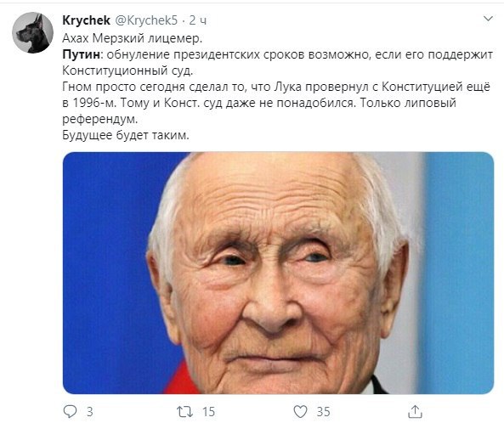Open the share upload icon
Viewport: 504px width, 423px height.
[415, 411]
